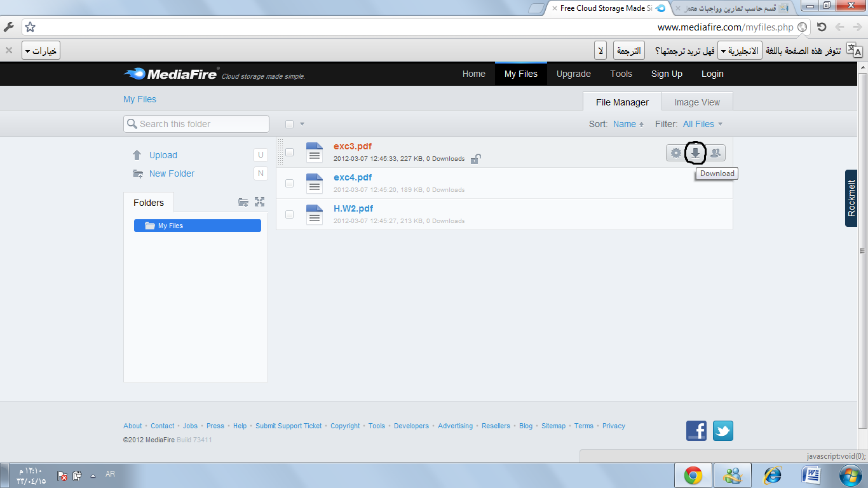This screenshot has height=488, width=868.
Task: Open Upgrade in the navigation bar
Action: 574,74
